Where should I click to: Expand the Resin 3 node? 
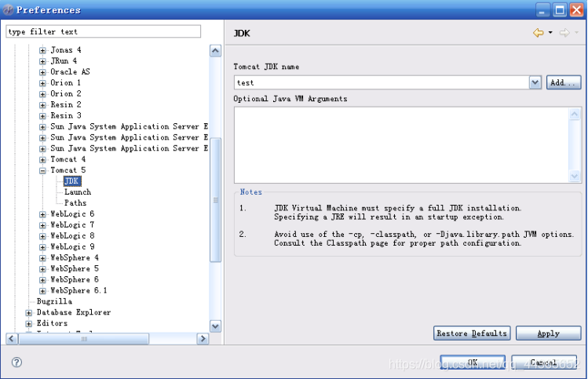(42, 116)
